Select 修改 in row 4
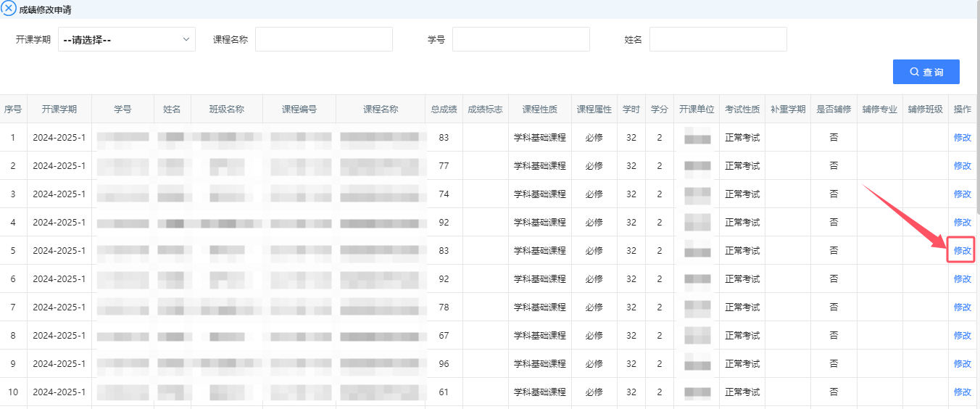Screen dimensions: 980x409 pyautogui.click(x=962, y=223)
